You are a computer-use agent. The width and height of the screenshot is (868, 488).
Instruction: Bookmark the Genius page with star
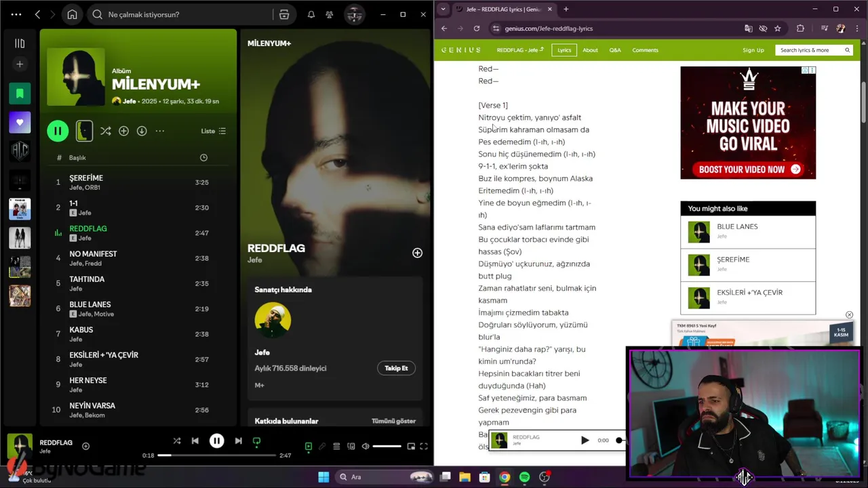pos(778,28)
